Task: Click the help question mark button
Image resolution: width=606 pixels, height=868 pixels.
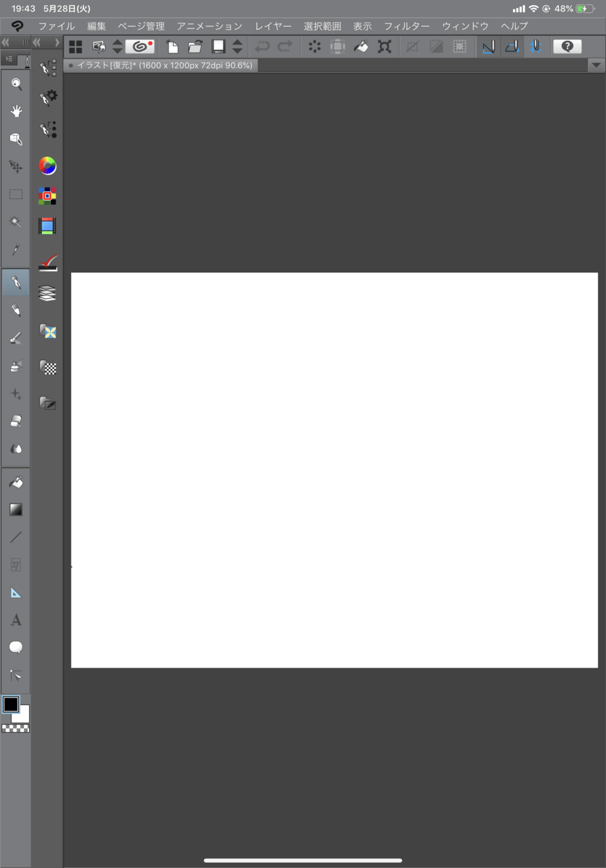Action: [x=567, y=46]
